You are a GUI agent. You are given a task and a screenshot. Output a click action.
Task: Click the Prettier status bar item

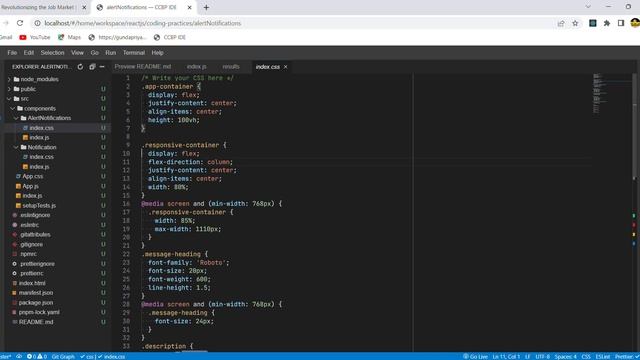coord(627,356)
